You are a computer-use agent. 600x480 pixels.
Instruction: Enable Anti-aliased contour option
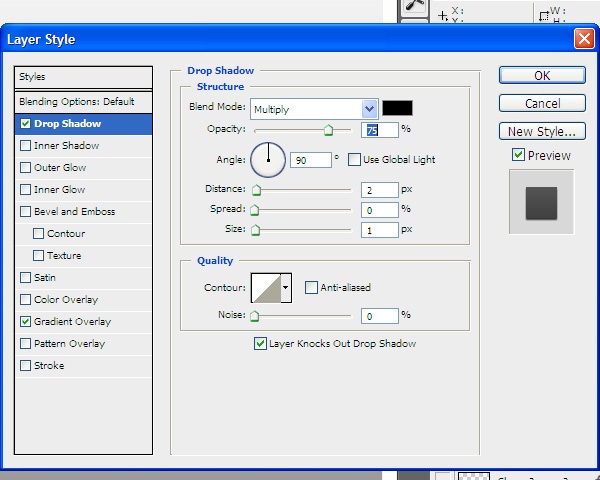coord(311,288)
